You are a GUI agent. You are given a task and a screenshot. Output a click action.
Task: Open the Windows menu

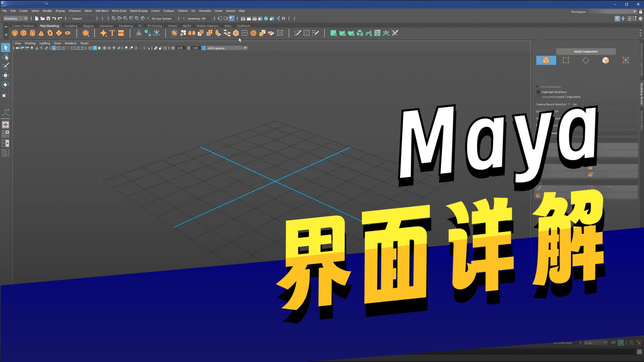pyautogui.click(x=74, y=11)
